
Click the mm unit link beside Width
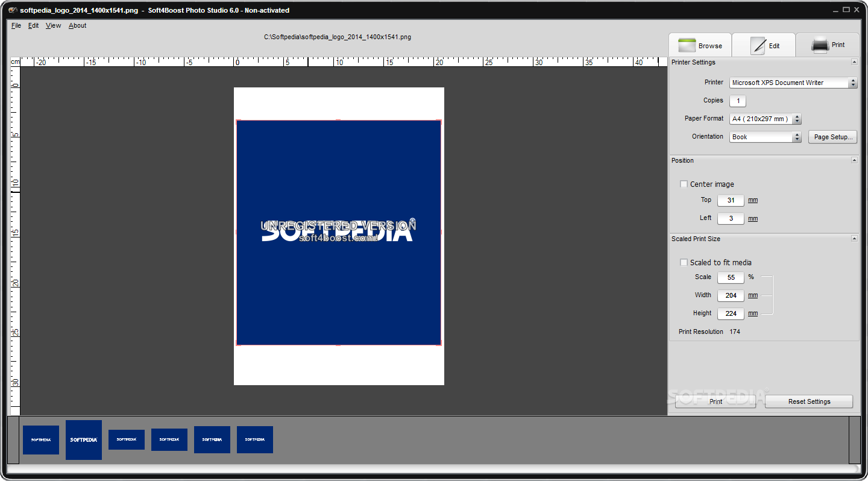(x=753, y=295)
